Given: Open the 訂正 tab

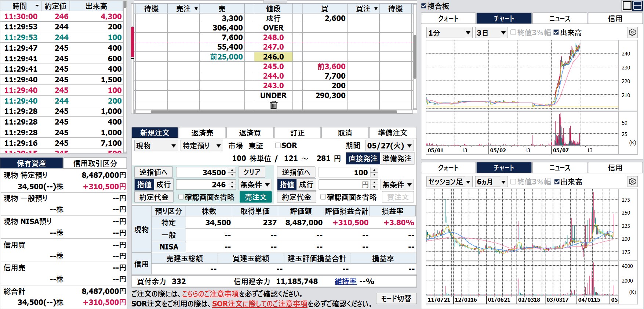Looking at the screenshot, I should (x=297, y=133).
